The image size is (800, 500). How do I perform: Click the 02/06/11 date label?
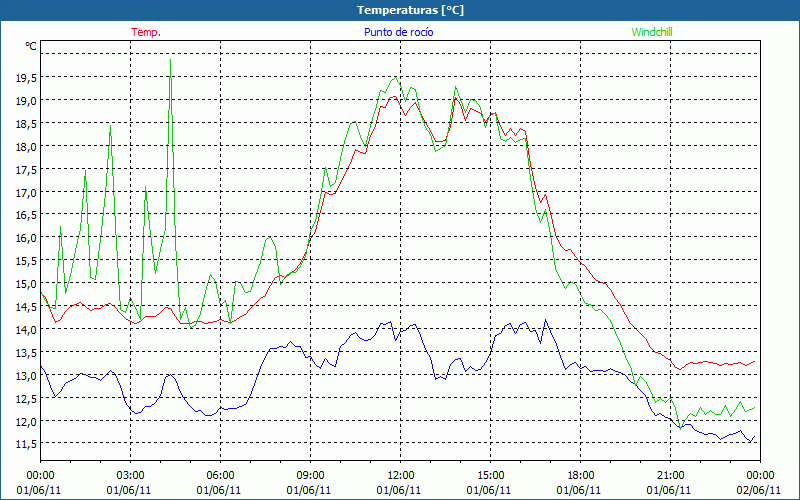coord(761,490)
